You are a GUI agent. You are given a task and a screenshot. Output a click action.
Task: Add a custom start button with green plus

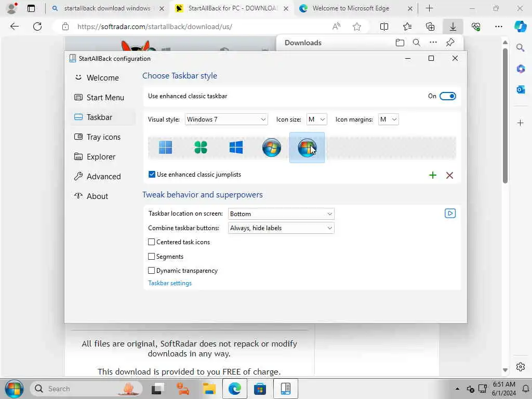point(433,175)
